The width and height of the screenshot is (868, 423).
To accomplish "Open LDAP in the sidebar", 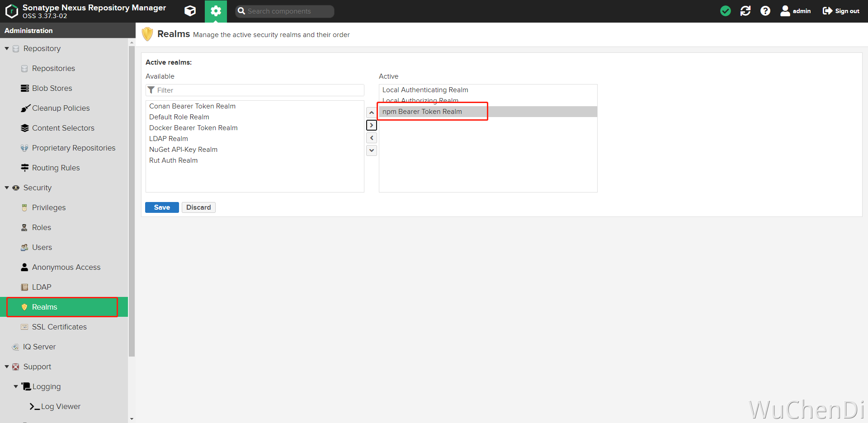I will (42, 287).
